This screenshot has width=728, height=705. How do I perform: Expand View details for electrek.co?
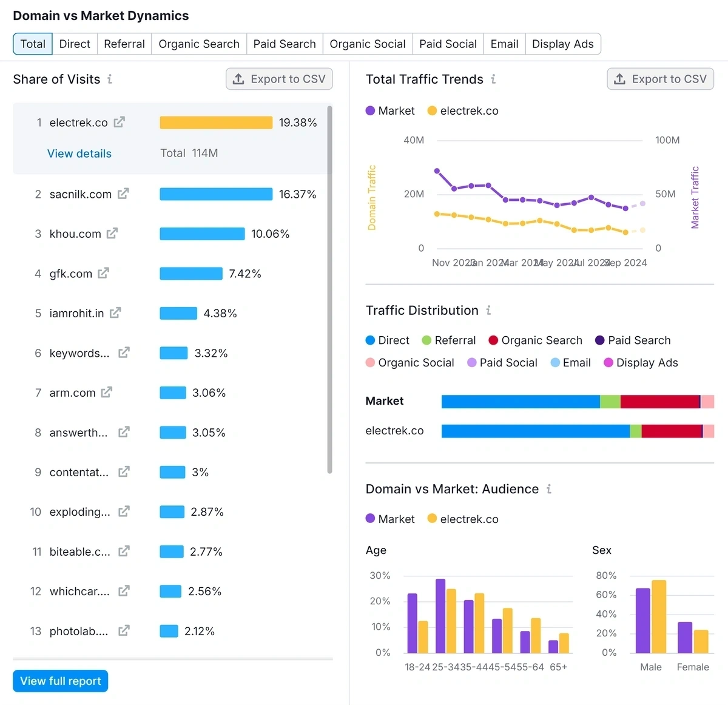pyautogui.click(x=79, y=153)
